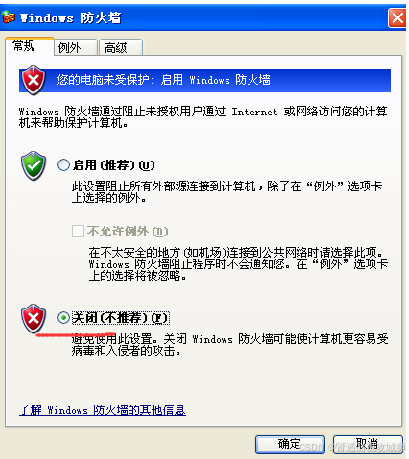409x459 pixels.
Task: Dismiss dialog using the 取消 button
Action: 368,444
